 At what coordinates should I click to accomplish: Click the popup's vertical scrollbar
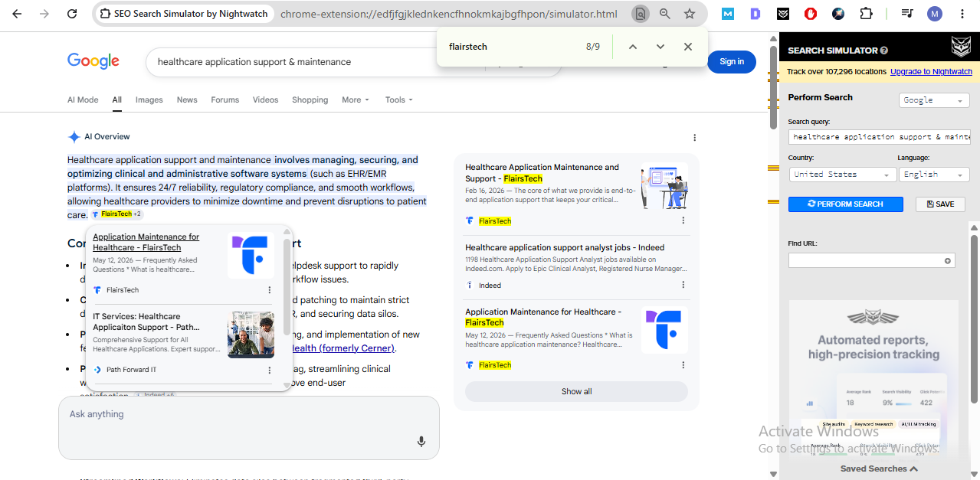pos(287,287)
